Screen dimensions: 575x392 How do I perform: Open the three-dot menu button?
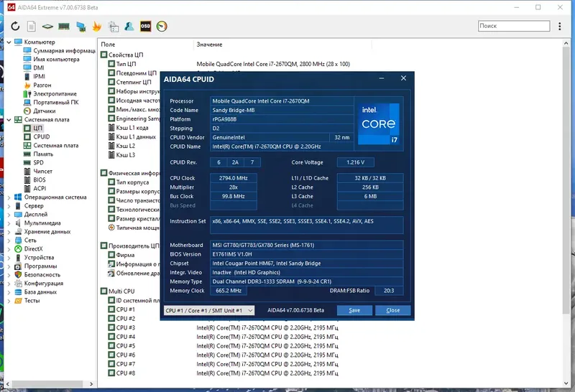pos(560,26)
